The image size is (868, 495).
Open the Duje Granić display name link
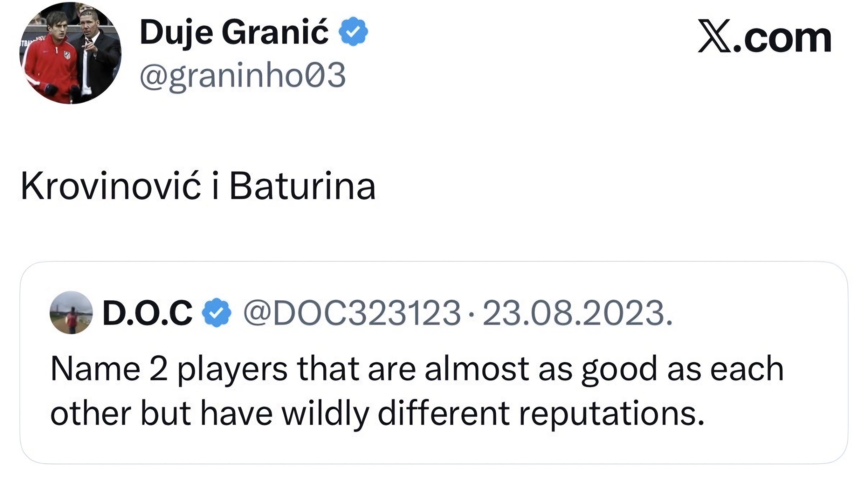point(235,33)
